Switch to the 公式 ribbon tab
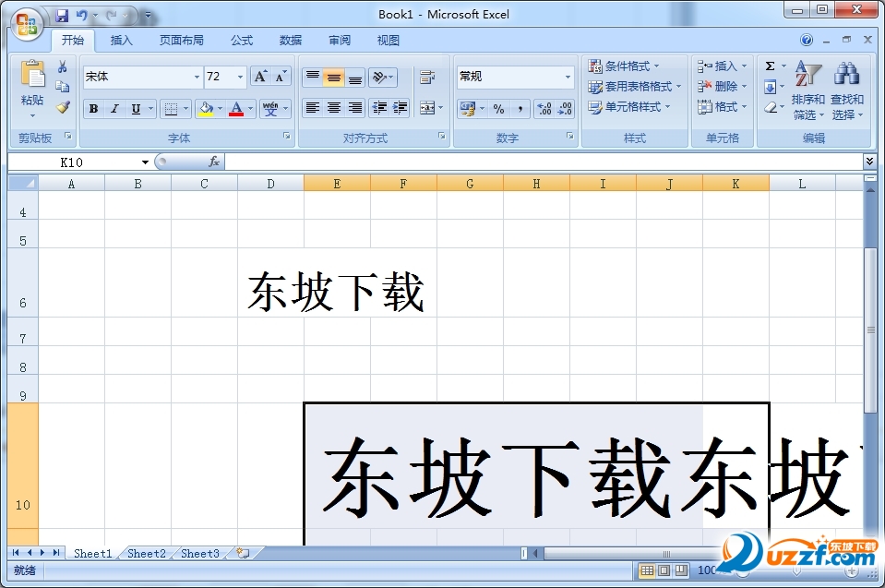 (x=242, y=40)
